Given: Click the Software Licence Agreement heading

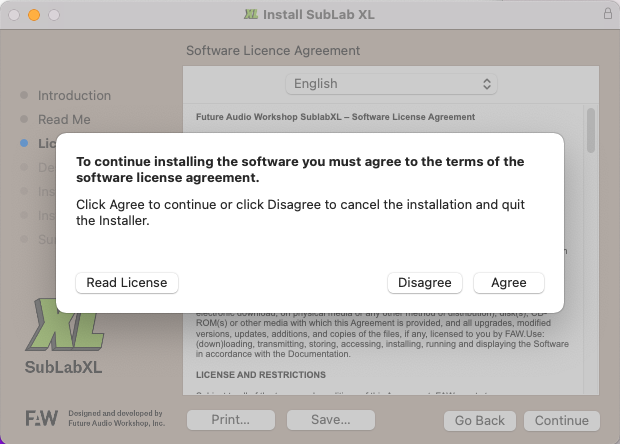Looking at the screenshot, I should pyautogui.click(x=273, y=51).
